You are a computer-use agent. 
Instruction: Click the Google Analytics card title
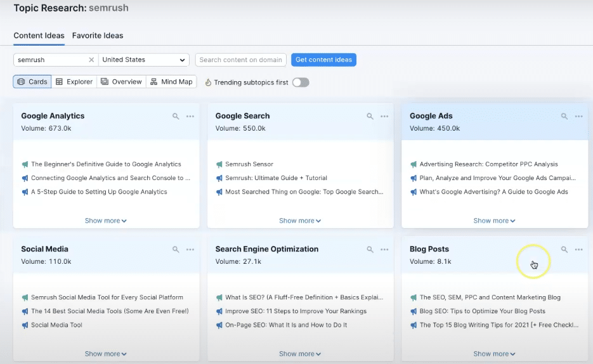(x=53, y=116)
